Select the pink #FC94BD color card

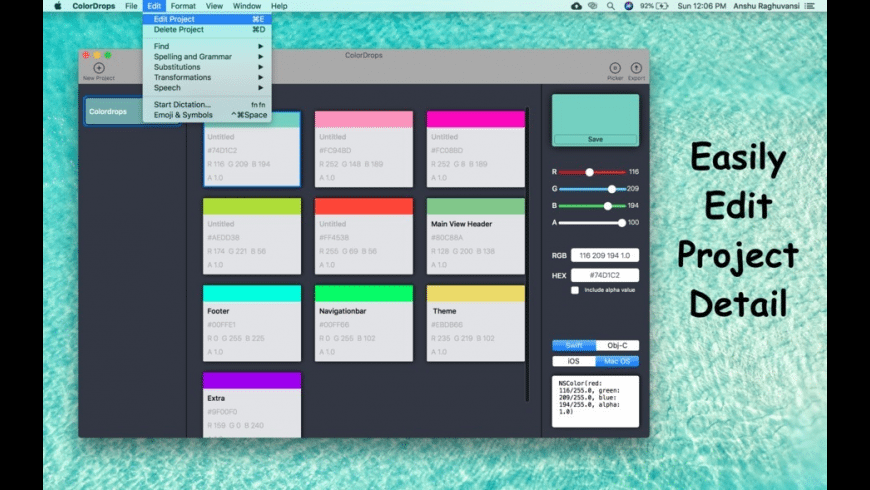tap(364, 149)
